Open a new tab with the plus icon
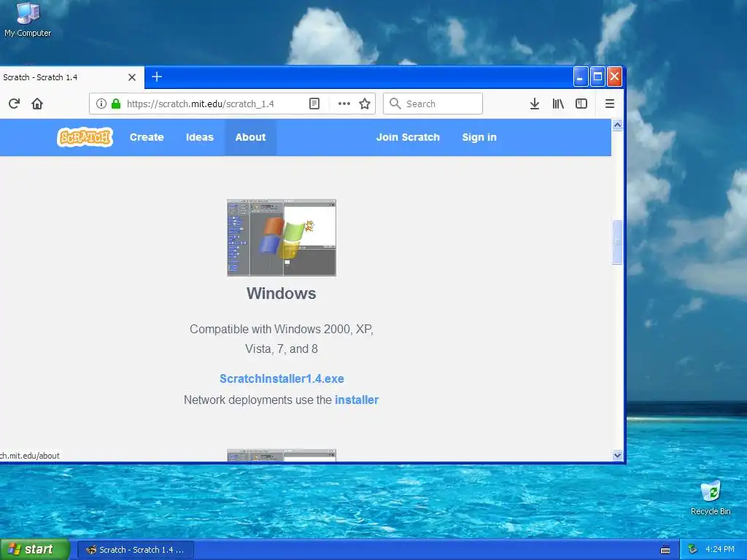Viewport: 747px width, 560px height. 157,77
